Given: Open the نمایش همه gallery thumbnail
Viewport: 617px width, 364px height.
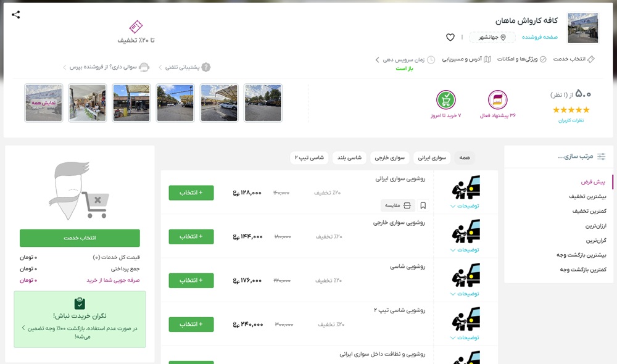Looking at the screenshot, I should coord(43,102).
